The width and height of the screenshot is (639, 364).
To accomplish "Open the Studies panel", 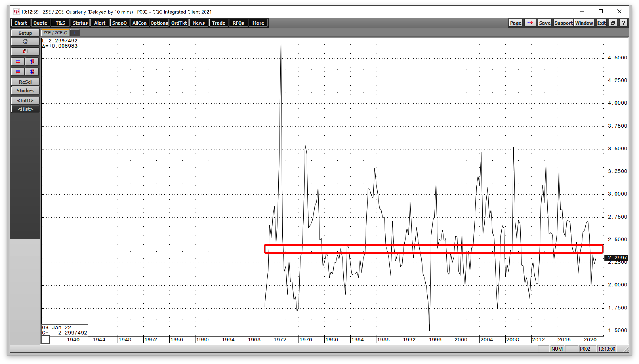I will pyautogui.click(x=25, y=90).
